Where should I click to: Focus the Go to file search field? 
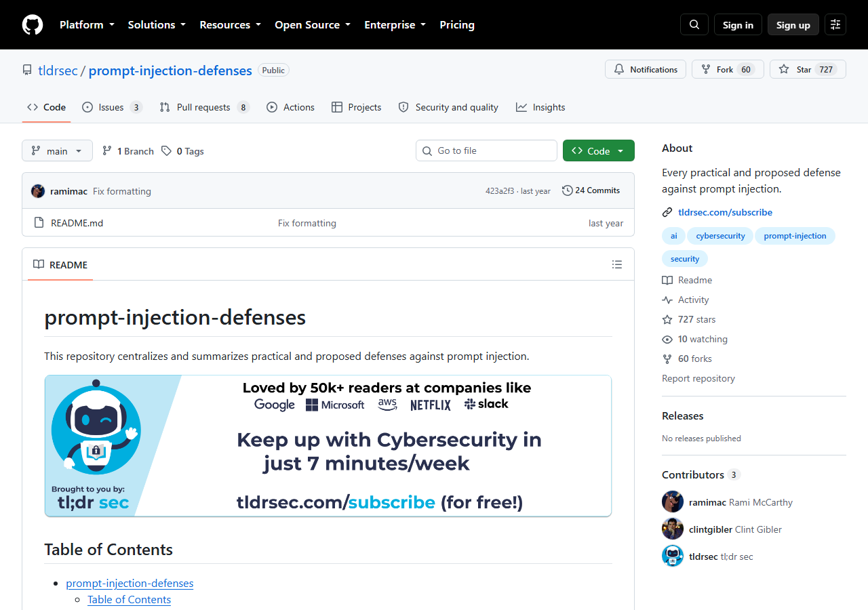coord(486,150)
